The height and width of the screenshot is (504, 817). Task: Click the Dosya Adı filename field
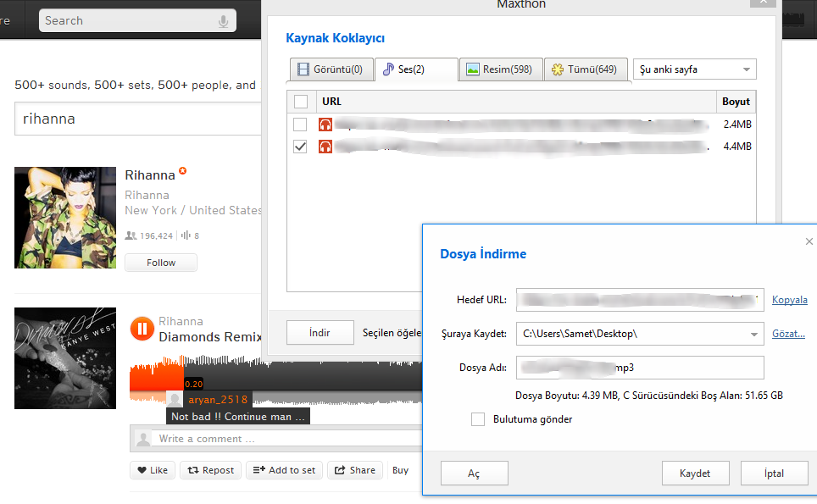(640, 368)
